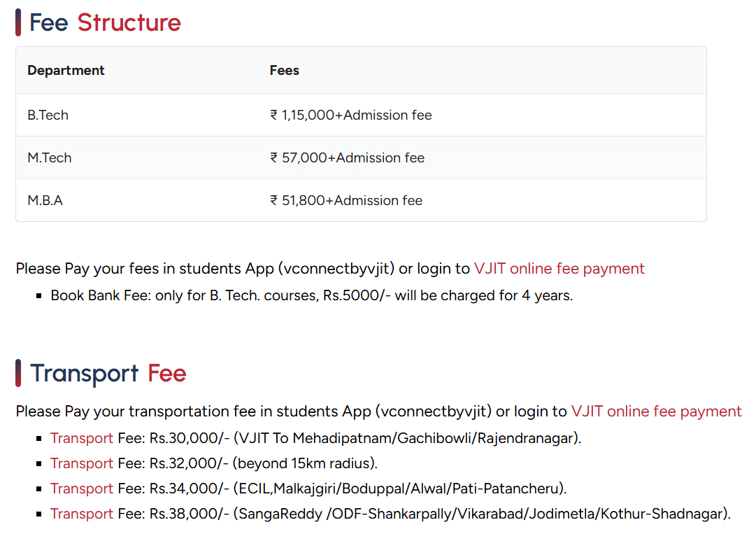Select the B.Tech department cell

click(x=48, y=115)
